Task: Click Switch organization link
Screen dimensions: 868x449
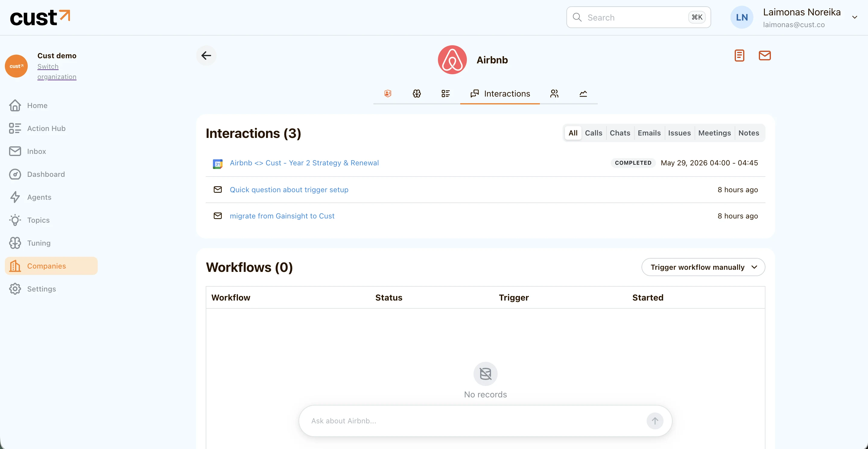Action: (x=57, y=72)
